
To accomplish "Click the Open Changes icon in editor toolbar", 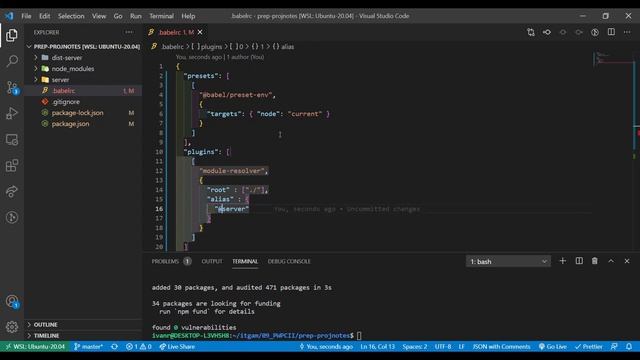I will (x=531, y=32).
